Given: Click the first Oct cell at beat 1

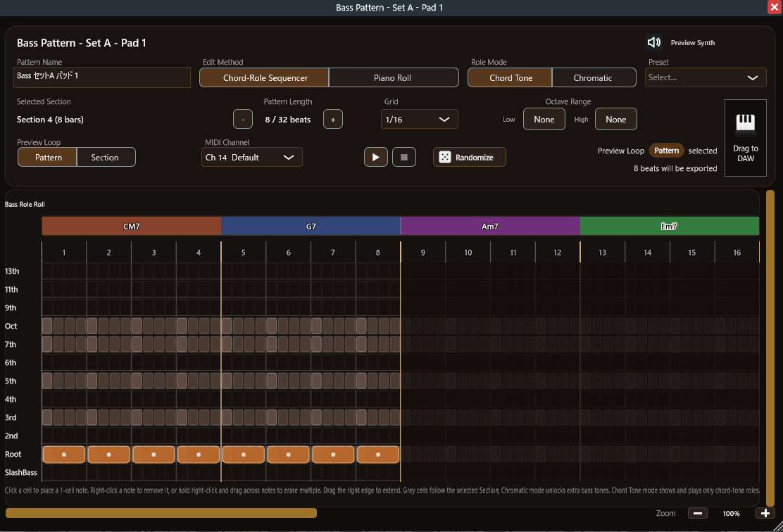Looking at the screenshot, I should (x=47, y=327).
